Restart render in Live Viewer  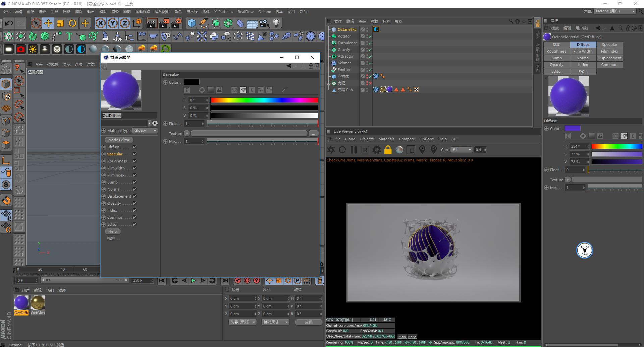342,150
